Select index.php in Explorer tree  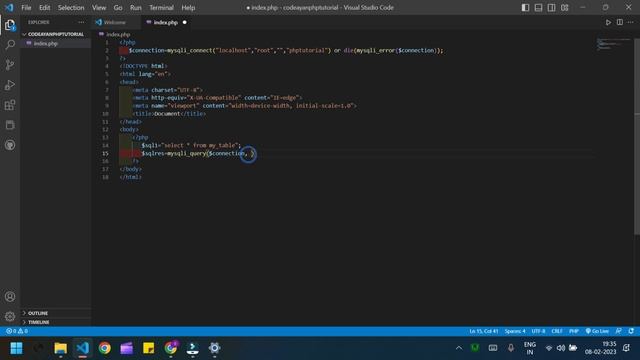coord(56,43)
